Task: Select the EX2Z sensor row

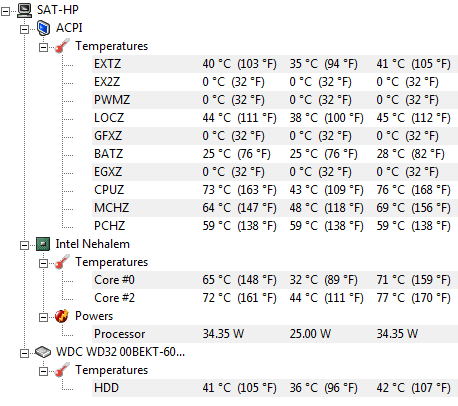Action: pyautogui.click(x=275, y=82)
